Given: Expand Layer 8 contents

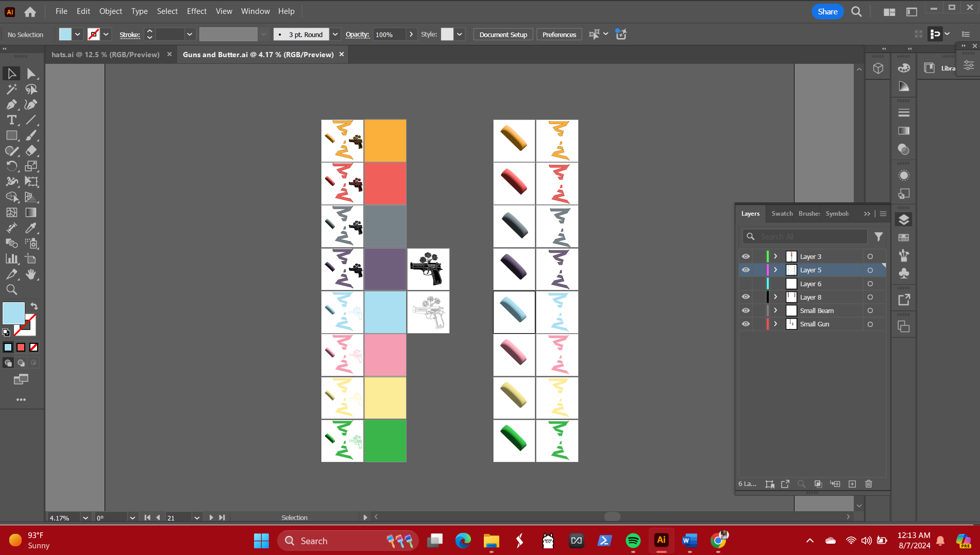Looking at the screenshot, I should tap(775, 297).
